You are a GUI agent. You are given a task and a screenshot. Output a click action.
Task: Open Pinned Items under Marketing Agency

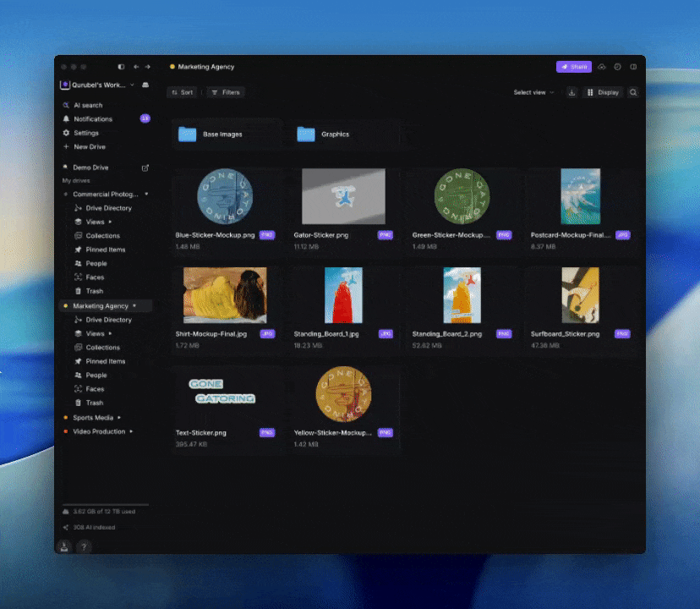pos(105,361)
